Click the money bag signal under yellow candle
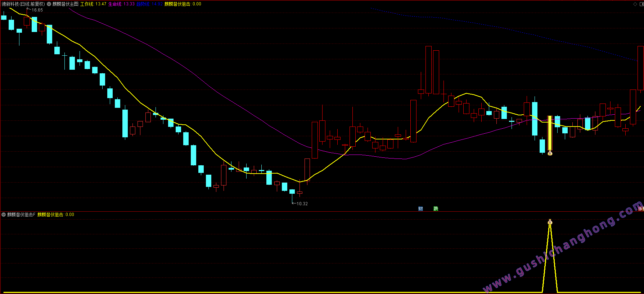Viewport: 644px width, 294px height. [x=550, y=153]
